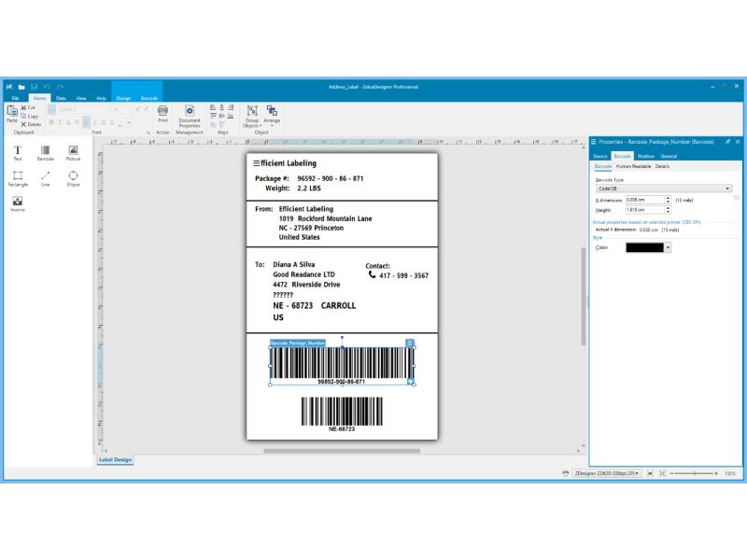Open the Arrange menu in ribbon

tap(272, 116)
